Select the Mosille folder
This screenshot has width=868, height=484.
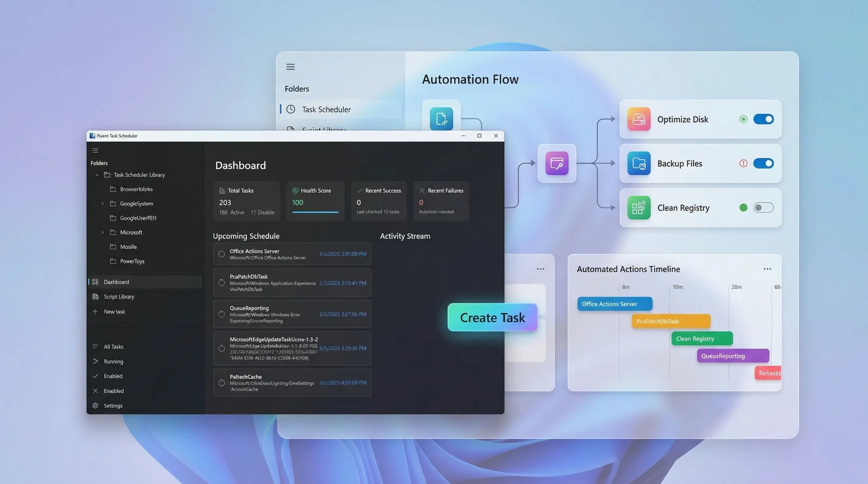pos(128,247)
